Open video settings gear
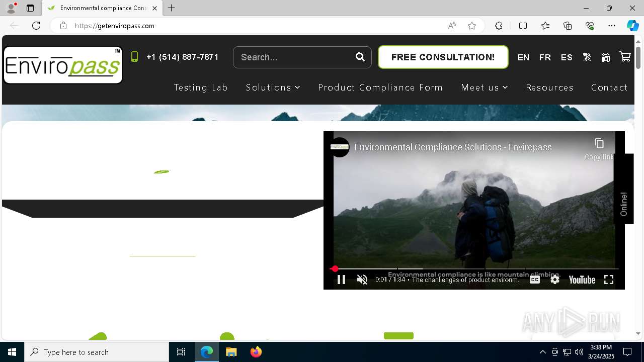Image resolution: width=644 pixels, height=362 pixels. pos(555,280)
